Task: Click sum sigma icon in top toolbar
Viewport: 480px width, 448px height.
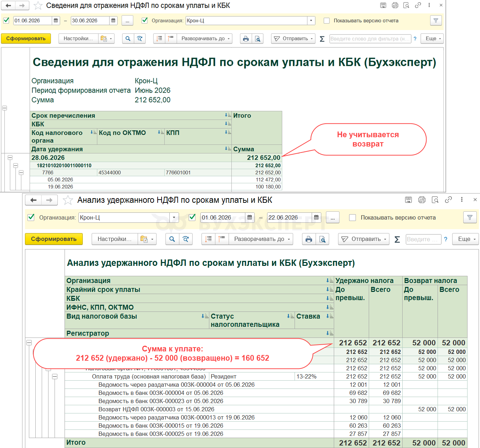Action: [x=322, y=39]
